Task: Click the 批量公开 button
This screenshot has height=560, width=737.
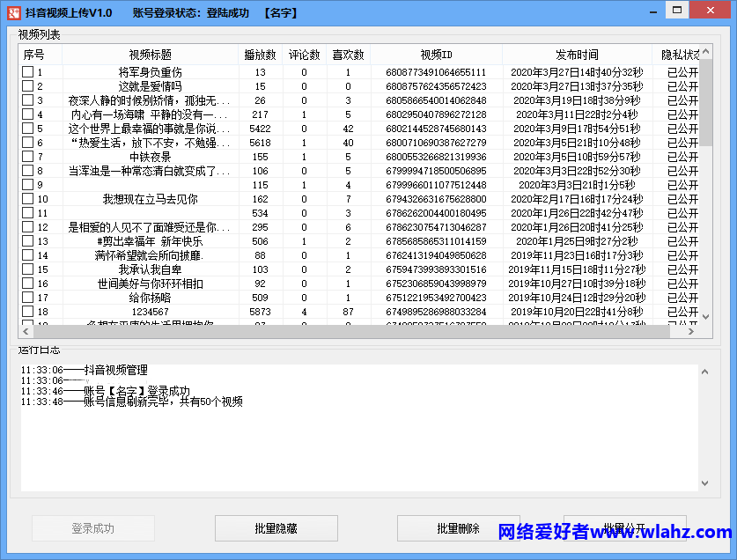Action: pyautogui.click(x=624, y=528)
